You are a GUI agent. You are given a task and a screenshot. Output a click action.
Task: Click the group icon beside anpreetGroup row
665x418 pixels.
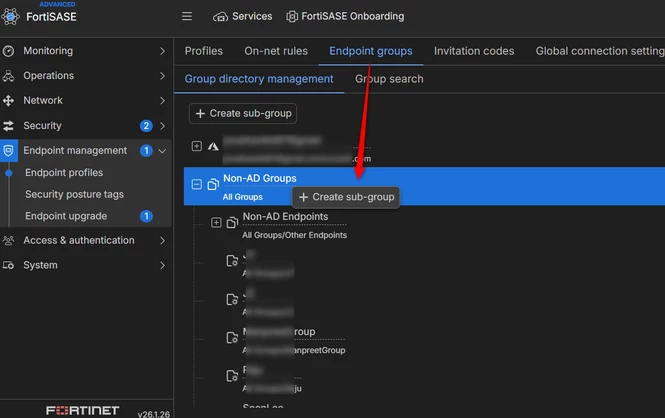[232, 338]
